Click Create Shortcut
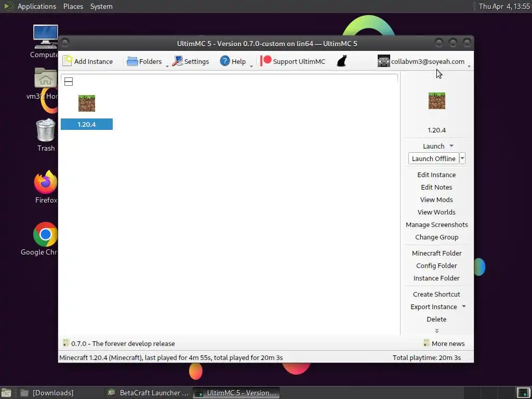This screenshot has height=399, width=532. click(x=436, y=294)
